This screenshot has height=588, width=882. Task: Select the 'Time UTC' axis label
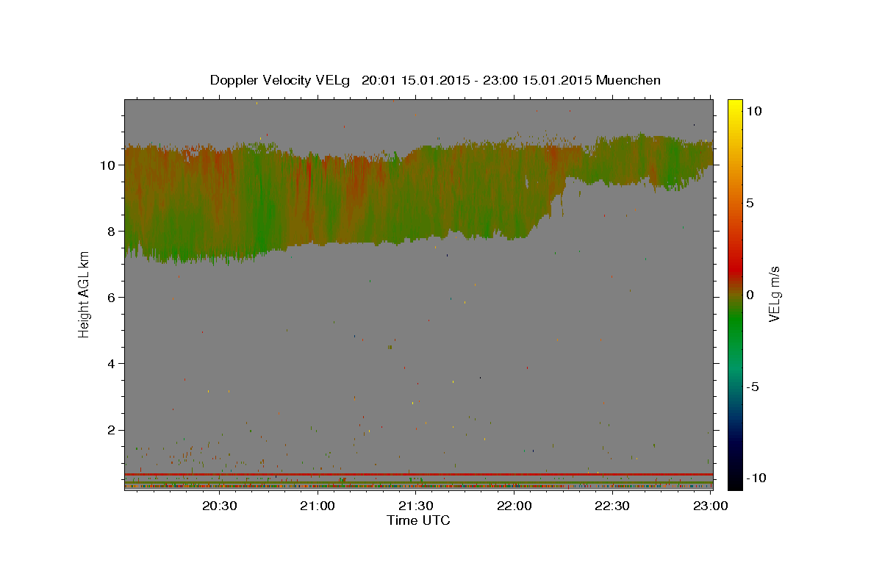(x=418, y=520)
